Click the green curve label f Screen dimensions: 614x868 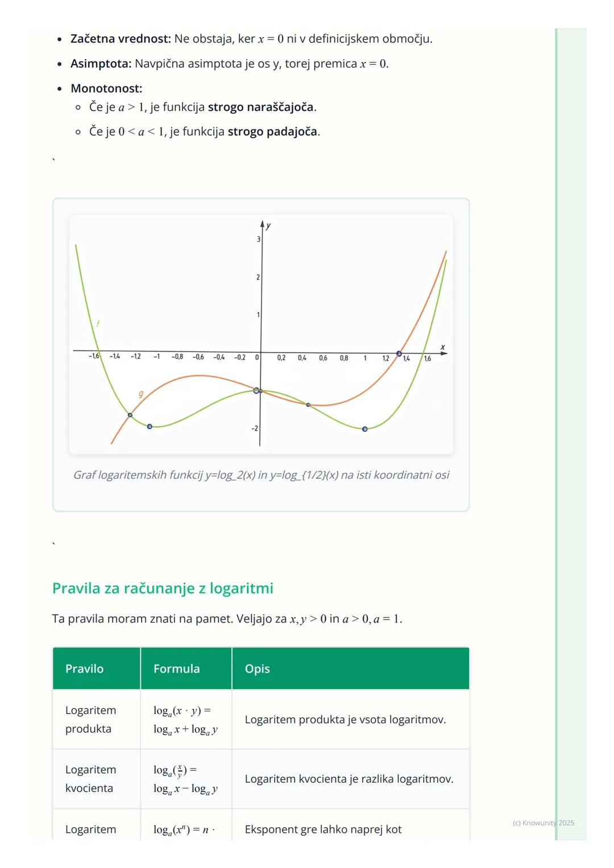[98, 324]
